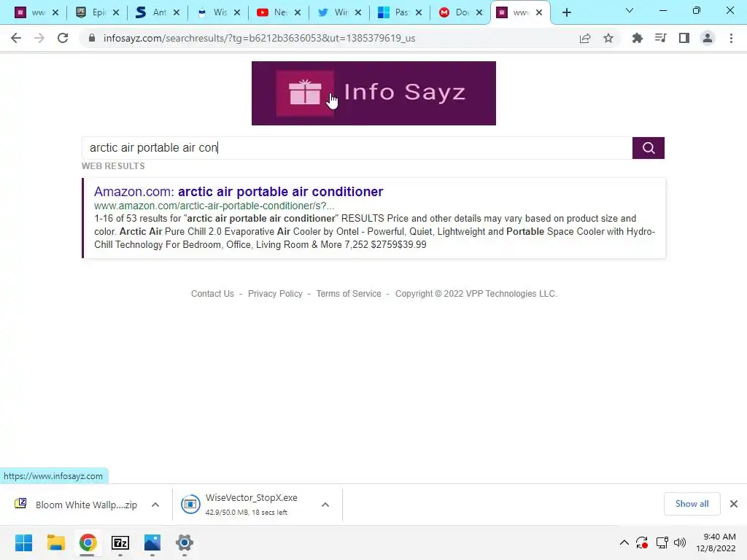The width and height of the screenshot is (747, 560).
Task: Open the Extensions puzzle icon
Action: 637,38
